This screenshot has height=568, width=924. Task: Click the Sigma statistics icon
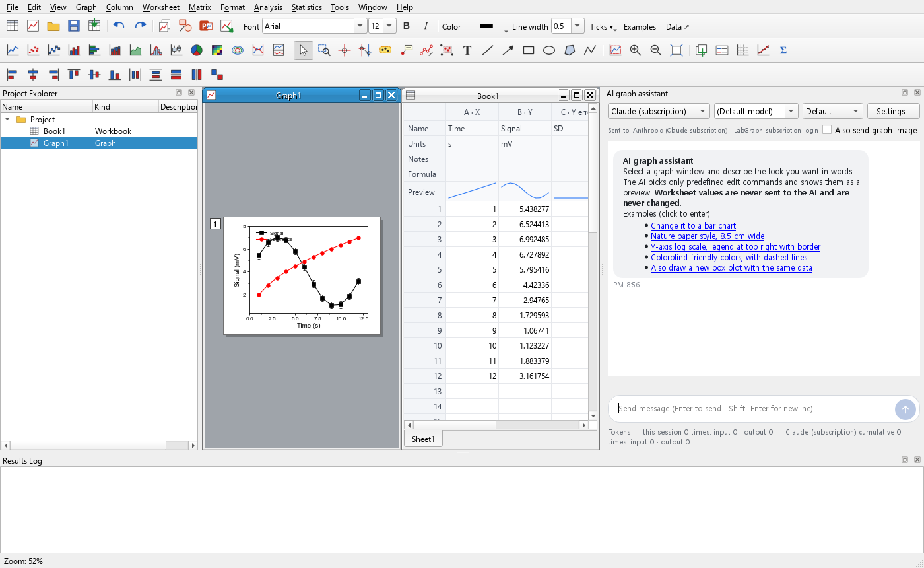click(783, 50)
